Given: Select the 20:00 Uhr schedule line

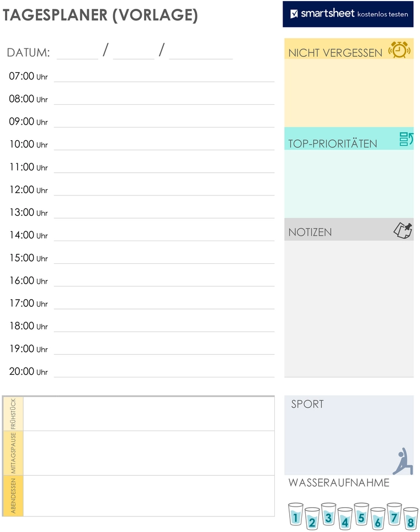Looking at the screenshot, I should coord(164,371).
